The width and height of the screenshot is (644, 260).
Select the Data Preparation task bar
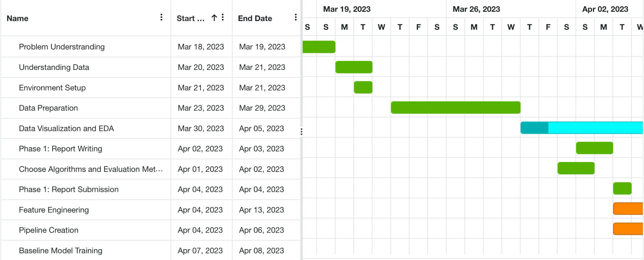click(x=455, y=108)
